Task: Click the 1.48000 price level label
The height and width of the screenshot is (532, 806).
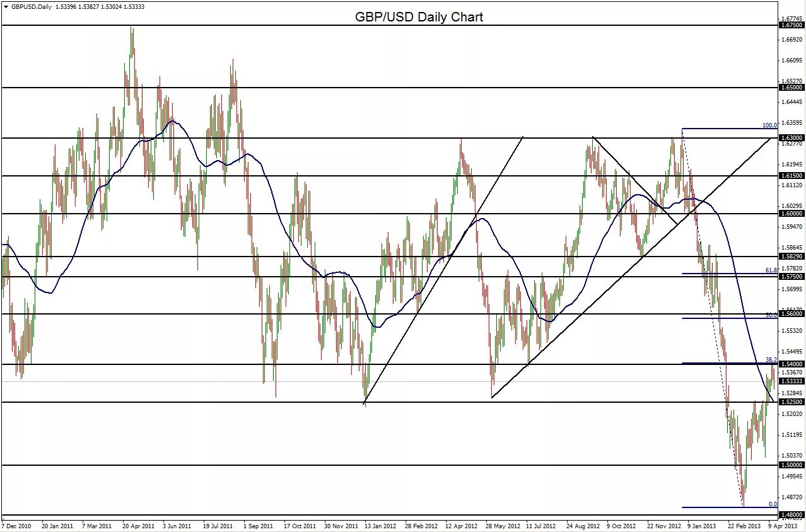Action: coord(791,515)
